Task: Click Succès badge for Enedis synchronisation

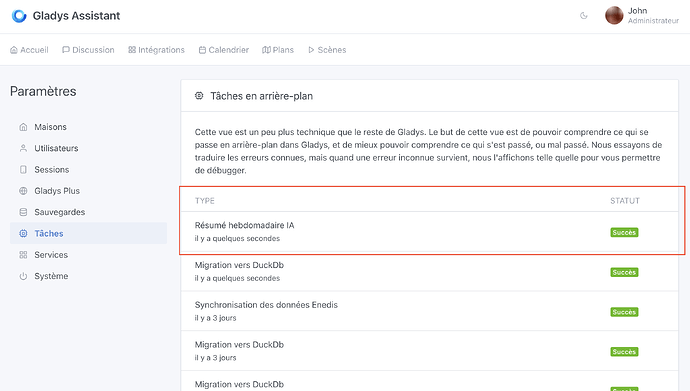Action: point(624,312)
